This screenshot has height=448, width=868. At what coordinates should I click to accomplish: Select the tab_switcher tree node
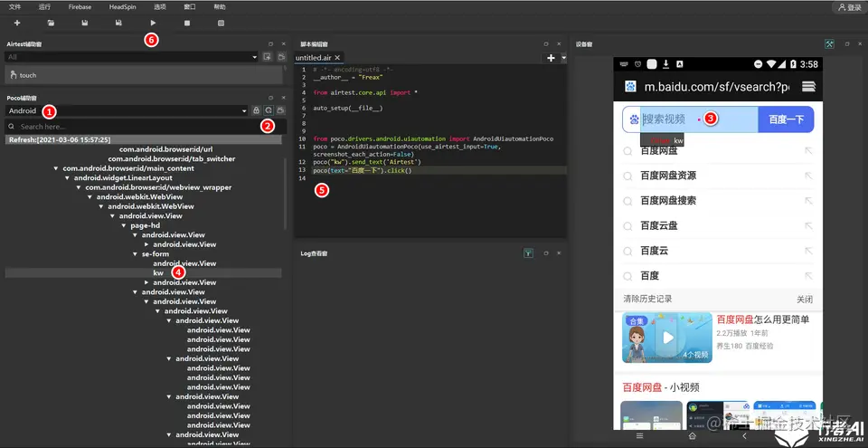click(172, 158)
